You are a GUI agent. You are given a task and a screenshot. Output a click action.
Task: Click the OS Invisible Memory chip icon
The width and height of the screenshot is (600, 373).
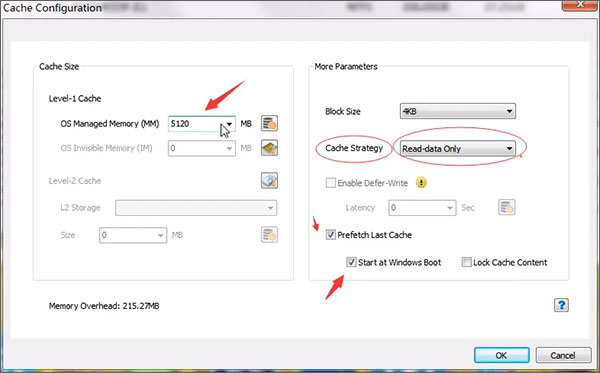pos(269,148)
